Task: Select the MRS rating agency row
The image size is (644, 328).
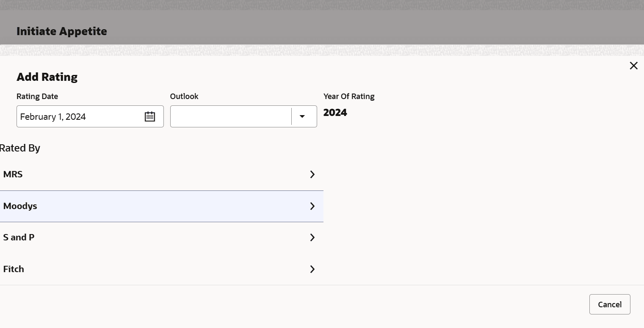Action: click(x=161, y=174)
